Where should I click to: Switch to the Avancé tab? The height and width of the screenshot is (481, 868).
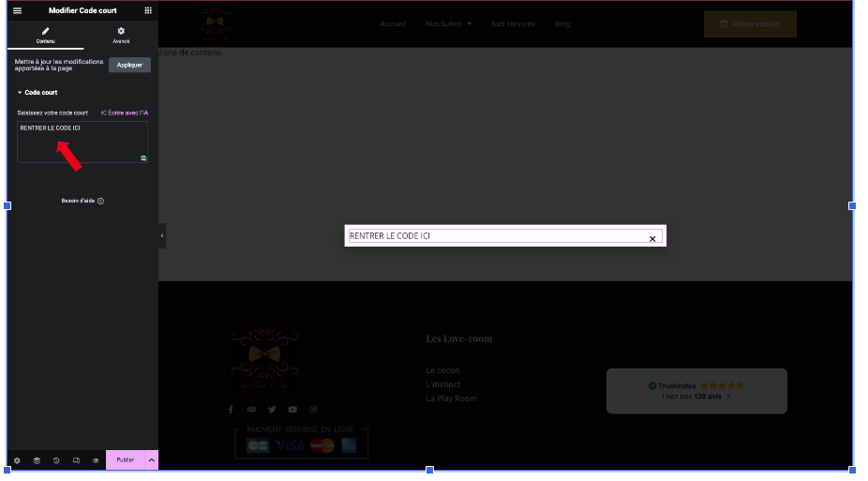pos(121,36)
